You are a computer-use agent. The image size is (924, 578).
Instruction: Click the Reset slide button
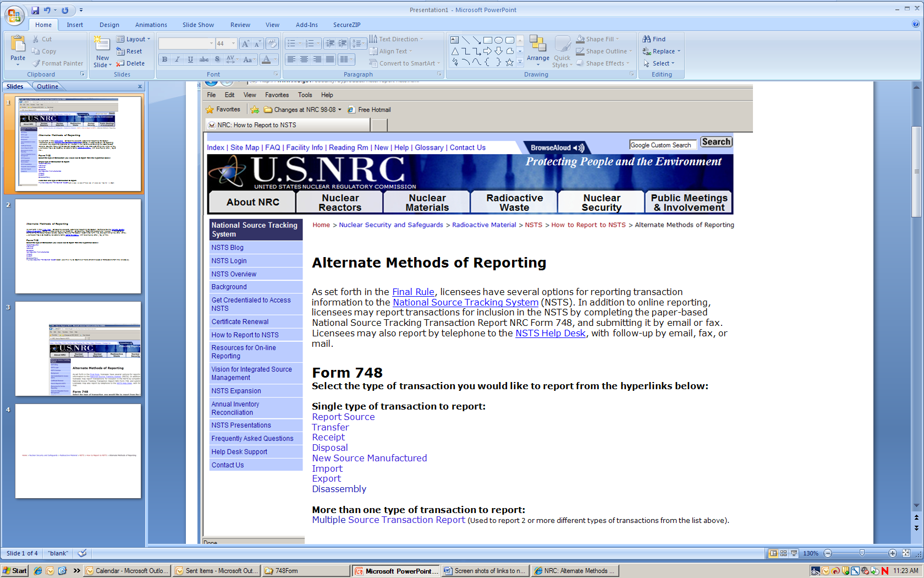[130, 51]
